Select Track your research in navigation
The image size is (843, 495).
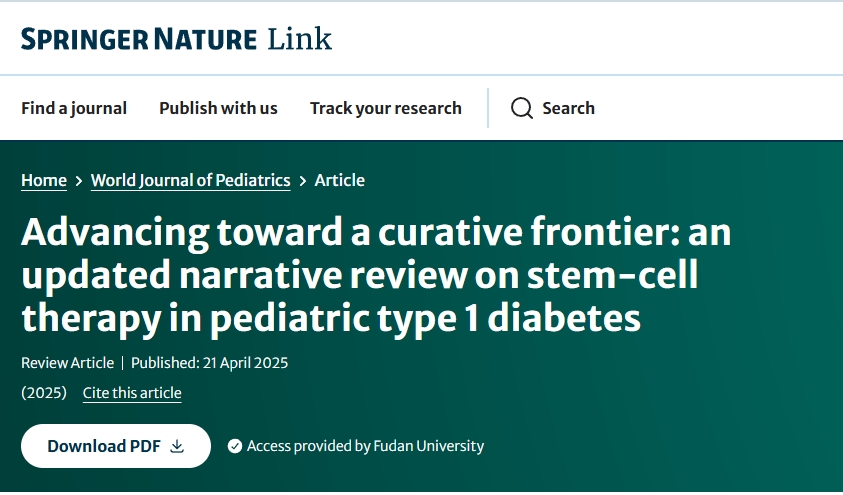tap(385, 108)
